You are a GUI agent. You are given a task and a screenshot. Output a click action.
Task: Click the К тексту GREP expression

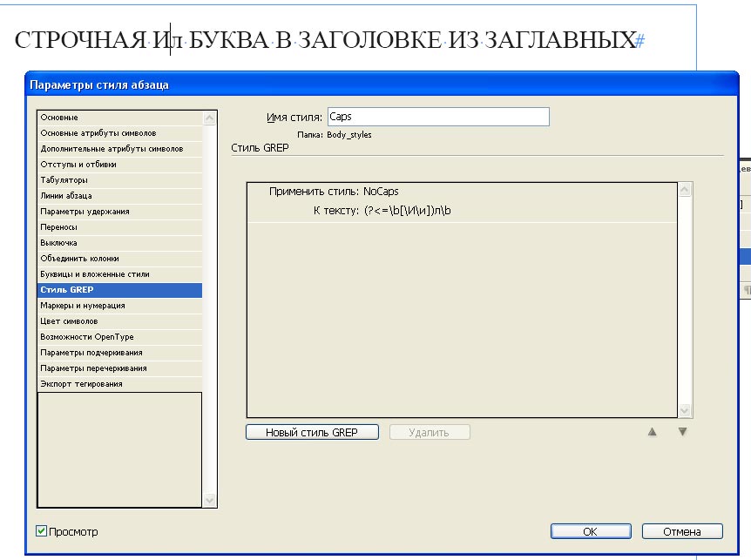point(407,211)
